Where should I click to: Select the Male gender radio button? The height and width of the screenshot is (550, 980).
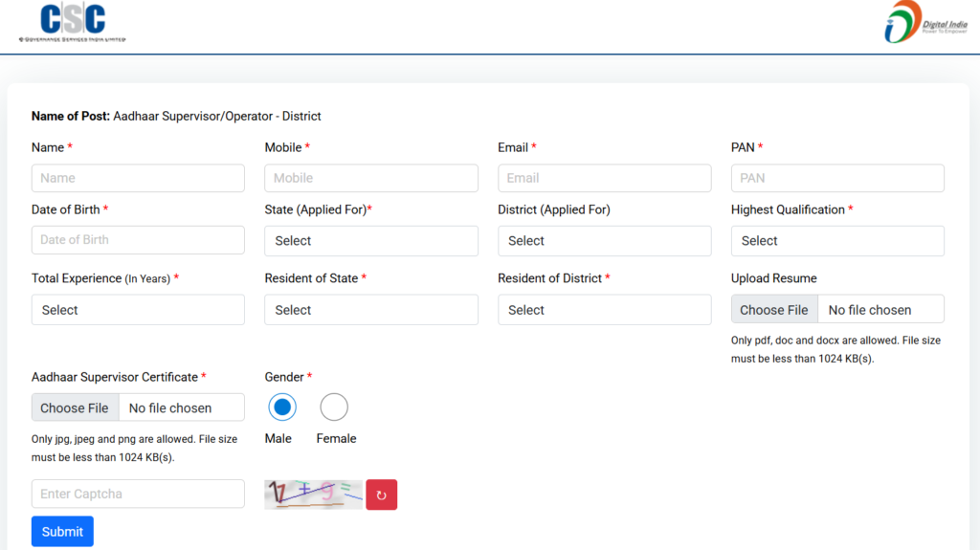[281, 407]
